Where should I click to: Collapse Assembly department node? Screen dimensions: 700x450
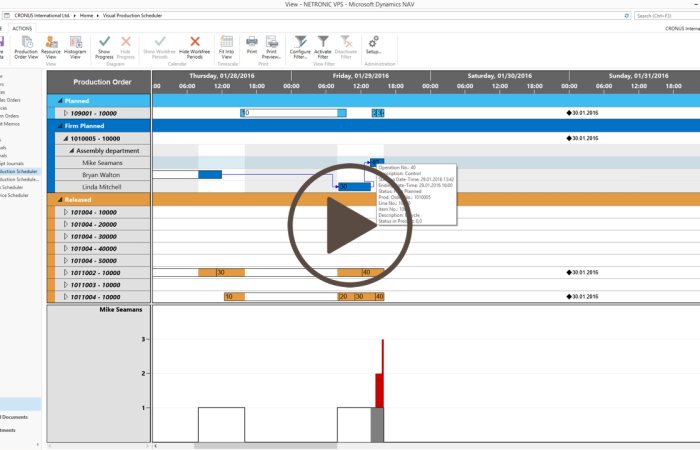coord(71,151)
